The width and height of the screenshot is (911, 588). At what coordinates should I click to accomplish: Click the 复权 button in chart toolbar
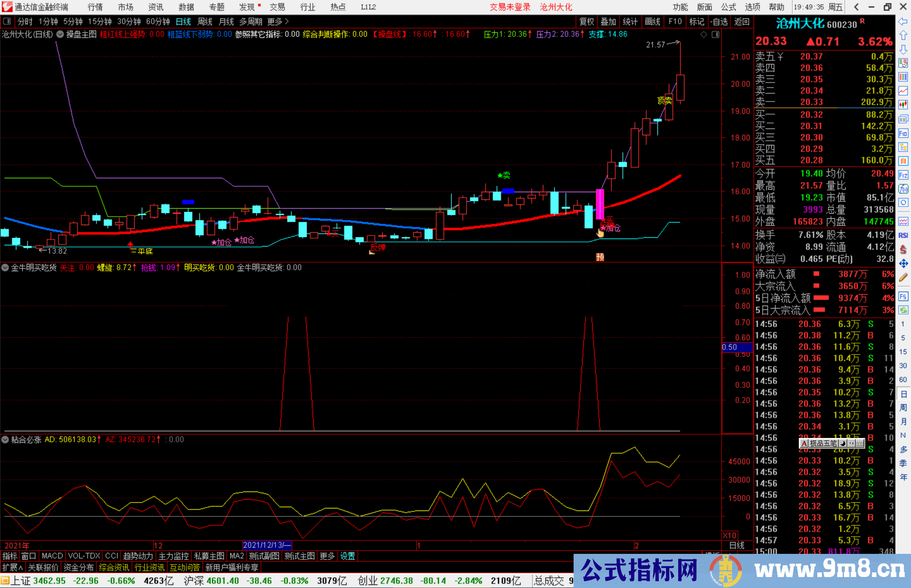pos(586,21)
